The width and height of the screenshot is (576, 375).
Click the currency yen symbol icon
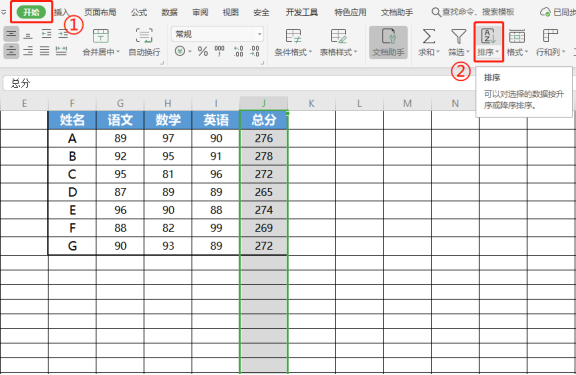(180, 51)
